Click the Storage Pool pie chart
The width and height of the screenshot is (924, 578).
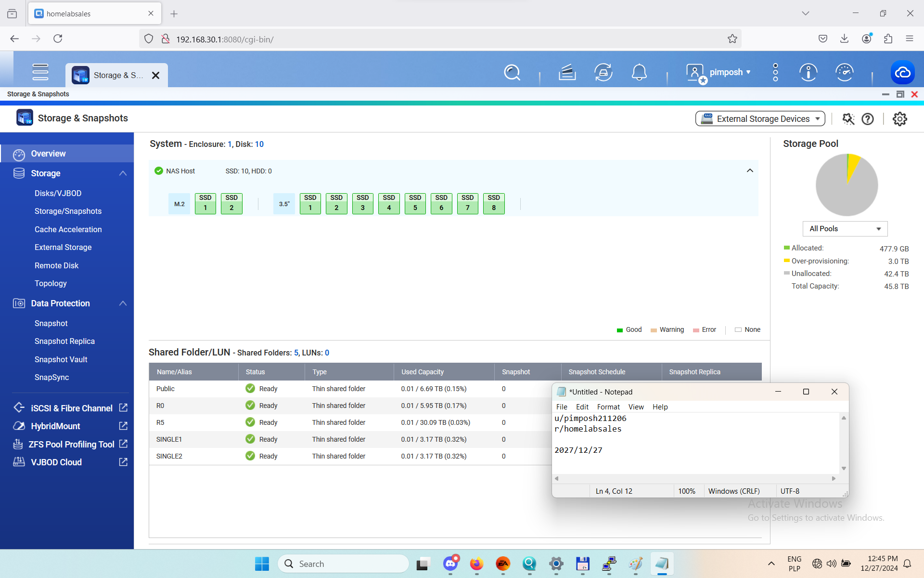point(847,185)
